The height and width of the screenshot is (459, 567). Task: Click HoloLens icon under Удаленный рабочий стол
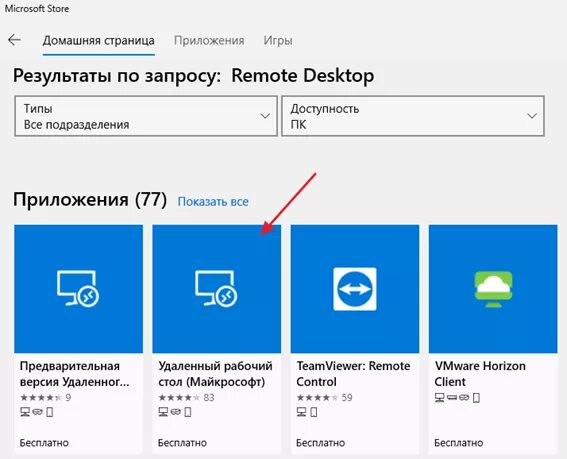pos(176,412)
